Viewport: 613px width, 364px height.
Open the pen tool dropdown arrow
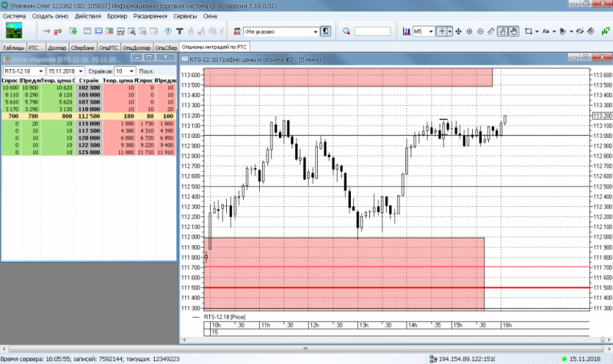pos(571,31)
